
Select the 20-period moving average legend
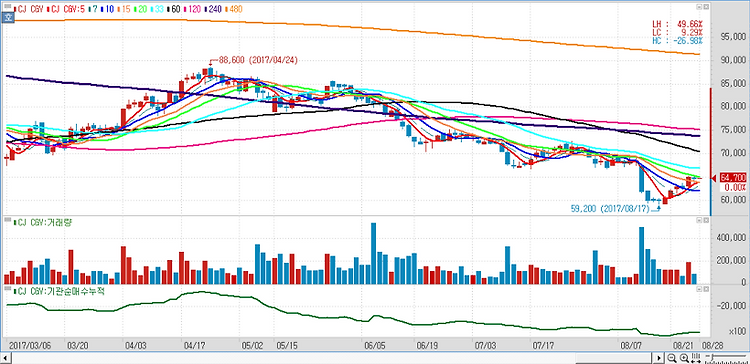click(x=141, y=9)
